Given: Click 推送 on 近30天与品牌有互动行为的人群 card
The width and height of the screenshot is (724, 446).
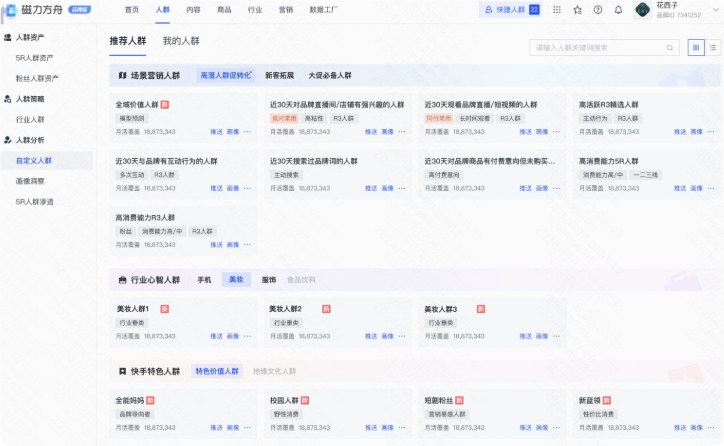Looking at the screenshot, I should pos(217,188).
